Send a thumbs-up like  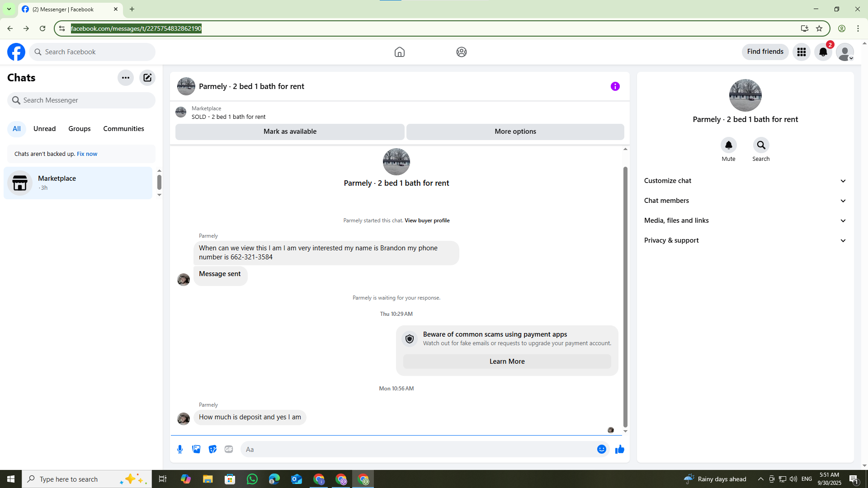coord(620,449)
